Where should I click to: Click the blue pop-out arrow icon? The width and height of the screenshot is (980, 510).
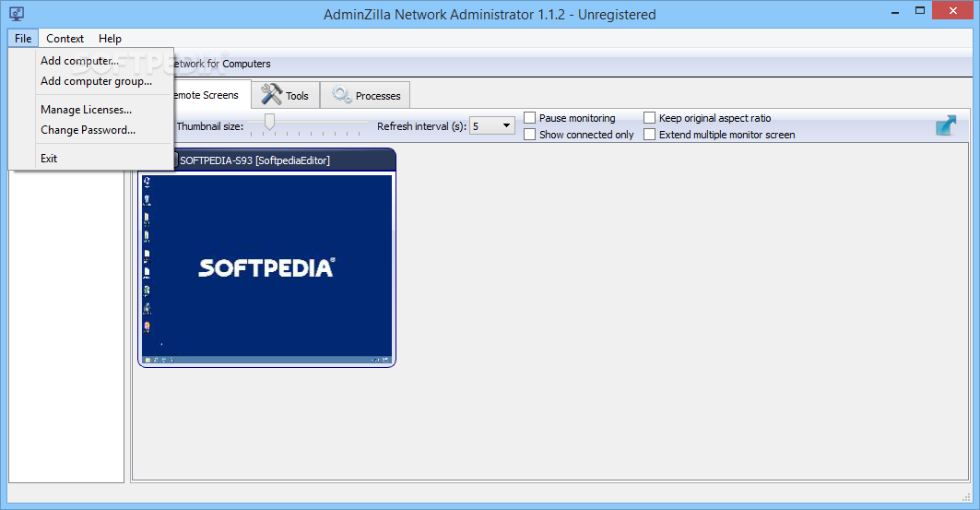click(x=946, y=125)
